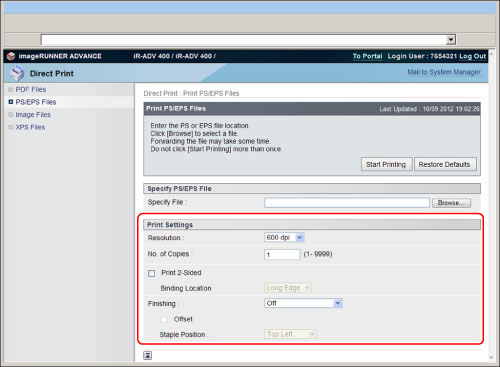Select XPS Files in the sidebar
The width and height of the screenshot is (500, 367).
coord(30,127)
